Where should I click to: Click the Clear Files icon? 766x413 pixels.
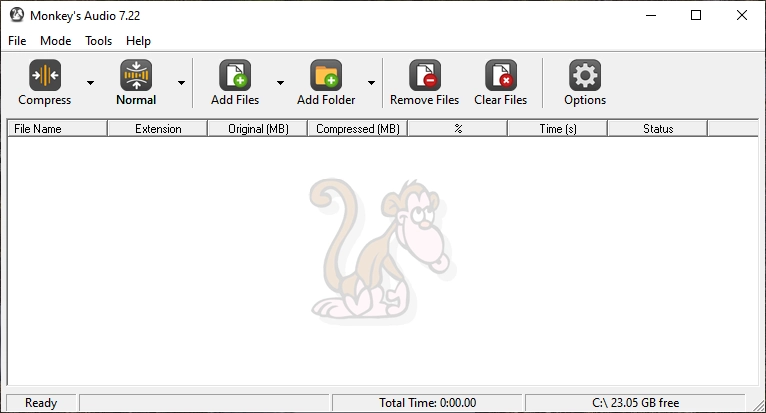click(x=501, y=75)
